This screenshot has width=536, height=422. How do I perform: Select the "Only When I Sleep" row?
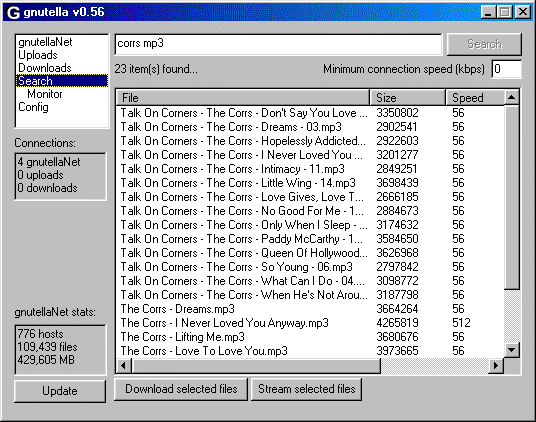(310, 225)
